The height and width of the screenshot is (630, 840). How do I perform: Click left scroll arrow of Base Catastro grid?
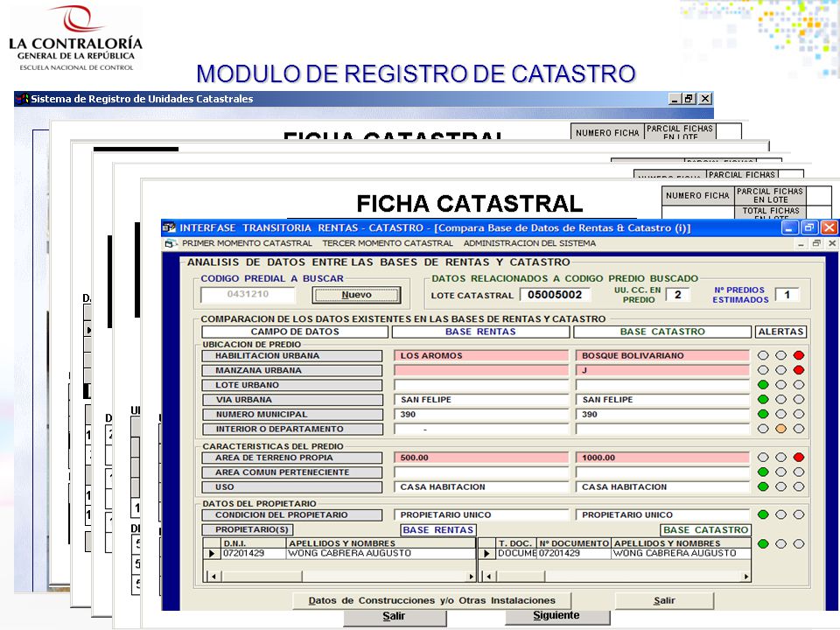(488, 577)
